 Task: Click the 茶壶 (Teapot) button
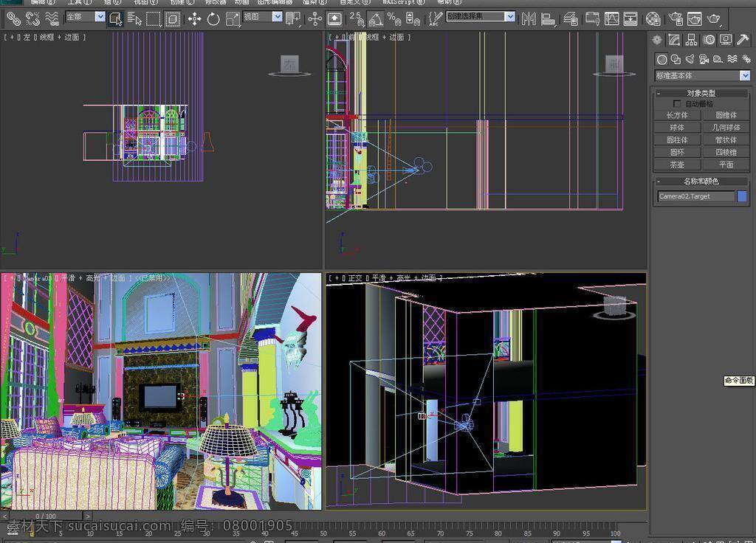pos(677,165)
